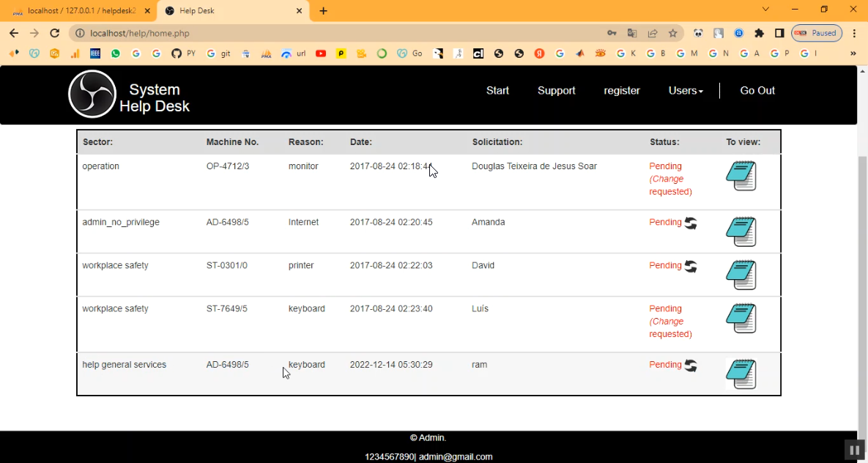868x463 pixels.
Task: Open view icon for Douglas Teixeira's request
Action: [x=741, y=176]
